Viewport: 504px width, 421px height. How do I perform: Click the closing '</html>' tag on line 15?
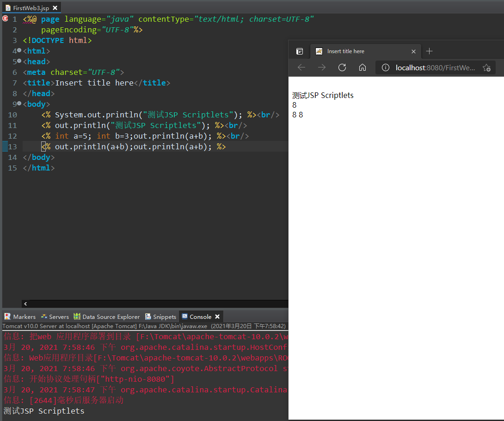coord(38,168)
